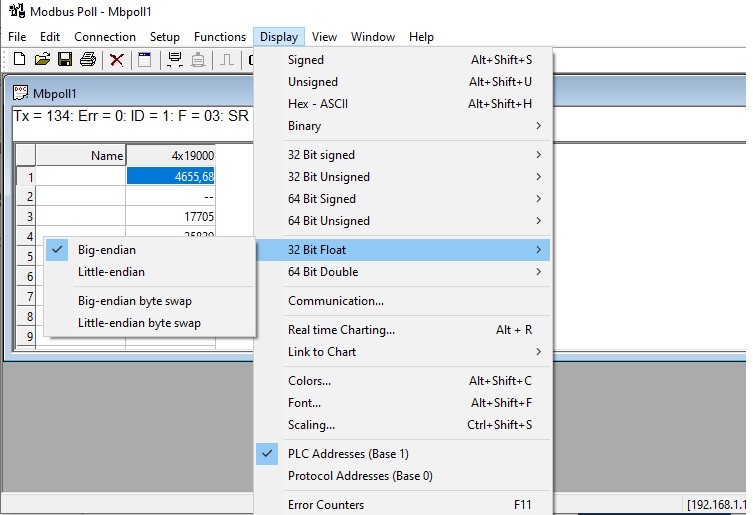The image size is (753, 515).
Task: Click the Print toolbar icon
Action: pyautogui.click(x=88, y=60)
